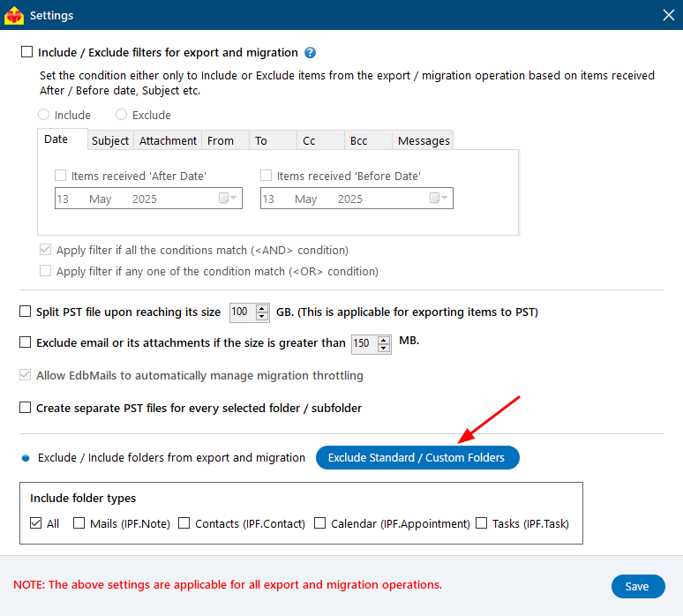This screenshot has width=683, height=616.
Task: Open the Bcc filter tab
Action: [x=369, y=140]
